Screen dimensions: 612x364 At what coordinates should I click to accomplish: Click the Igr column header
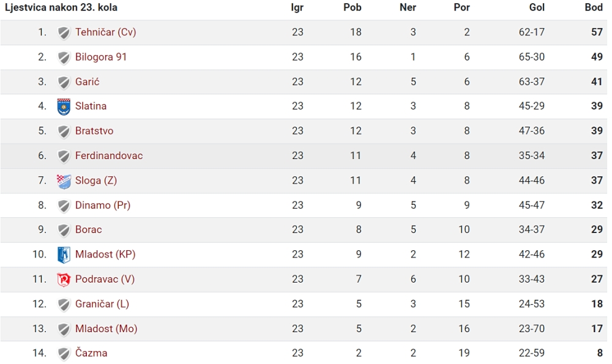click(x=297, y=8)
